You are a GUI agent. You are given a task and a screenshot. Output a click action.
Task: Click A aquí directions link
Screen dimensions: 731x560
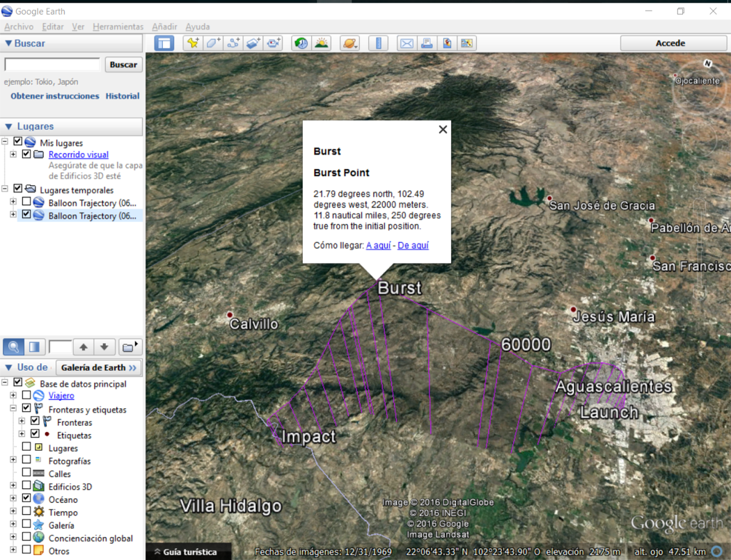coord(378,246)
